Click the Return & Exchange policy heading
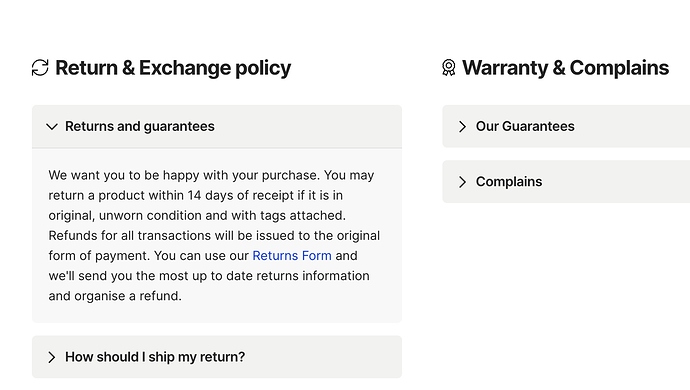690x390 pixels. (x=173, y=68)
